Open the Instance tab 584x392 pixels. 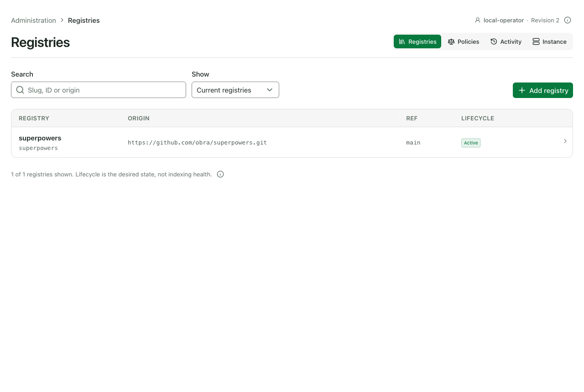click(549, 41)
